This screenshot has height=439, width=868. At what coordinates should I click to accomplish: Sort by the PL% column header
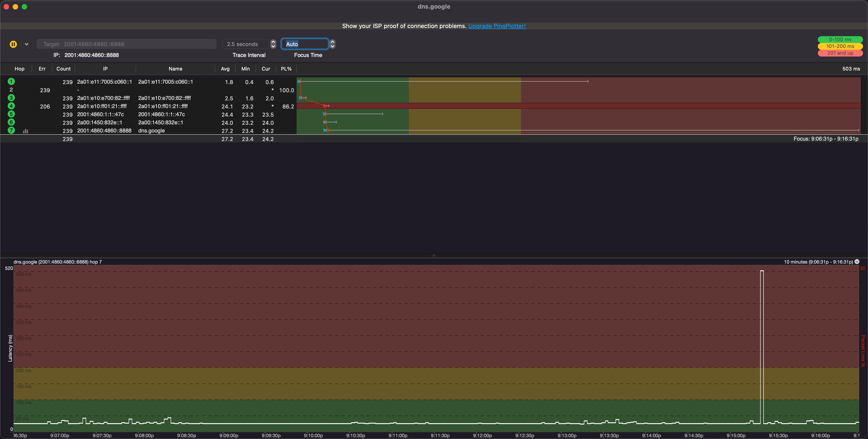(286, 69)
